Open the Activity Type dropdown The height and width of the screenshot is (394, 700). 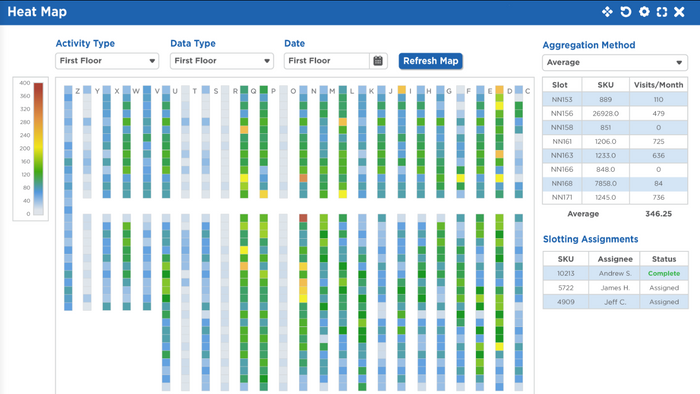coord(107,61)
